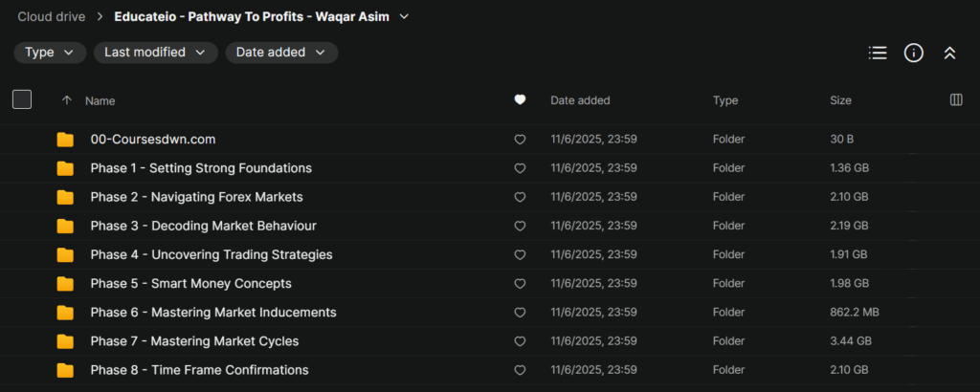Go to Cloud drive breadcrumb
Viewport: 980px width, 392px height.
pos(51,16)
